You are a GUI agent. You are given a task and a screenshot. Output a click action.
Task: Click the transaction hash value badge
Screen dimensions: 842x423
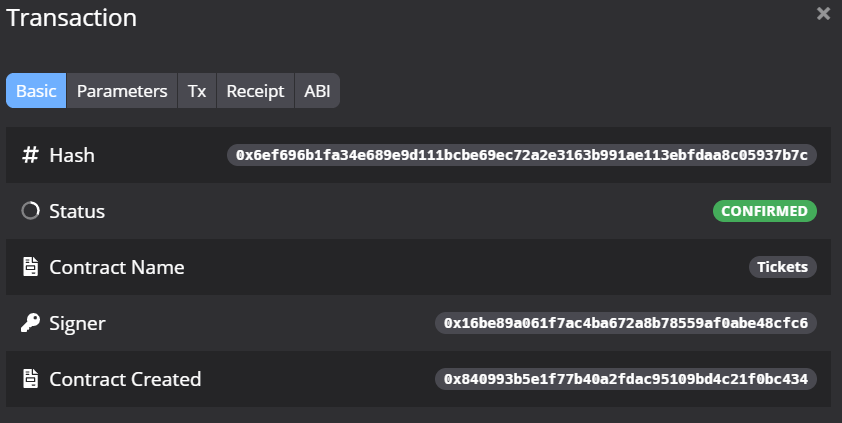[x=522, y=155]
